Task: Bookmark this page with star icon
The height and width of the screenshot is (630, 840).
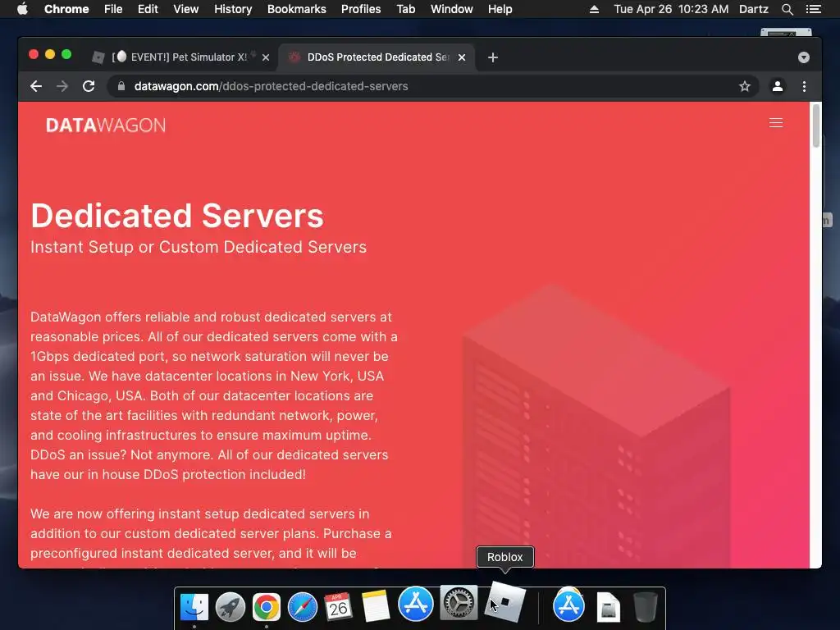Action: tap(745, 86)
